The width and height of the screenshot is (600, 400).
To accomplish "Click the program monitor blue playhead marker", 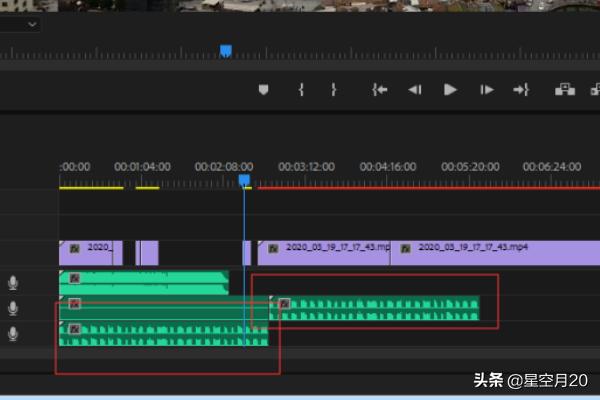I will (226, 51).
